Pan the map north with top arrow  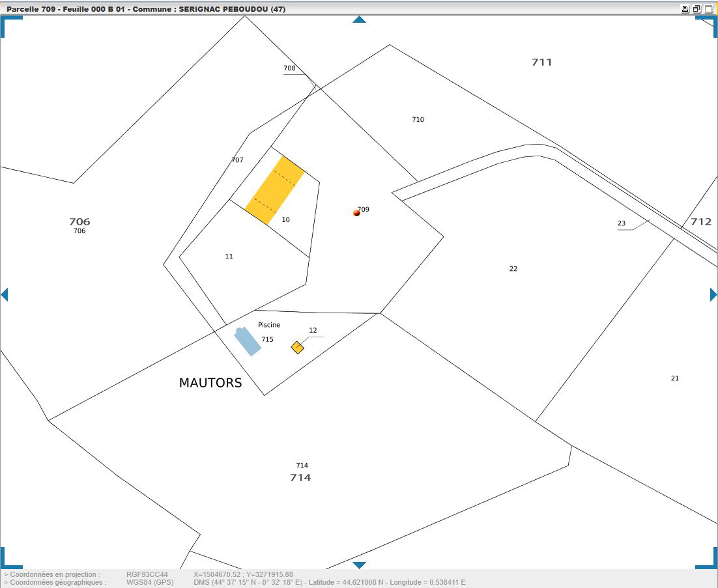(x=359, y=20)
